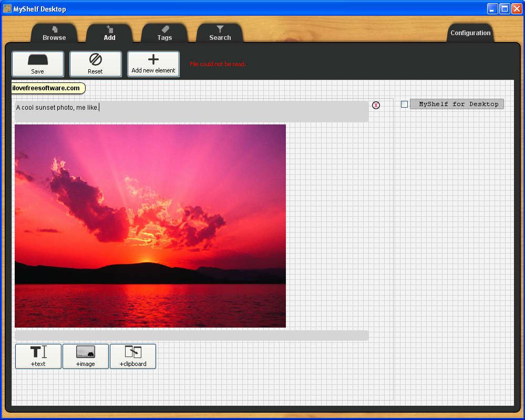Remove element with the red X icon
Image resolution: width=525 pixels, height=420 pixels.
click(376, 106)
